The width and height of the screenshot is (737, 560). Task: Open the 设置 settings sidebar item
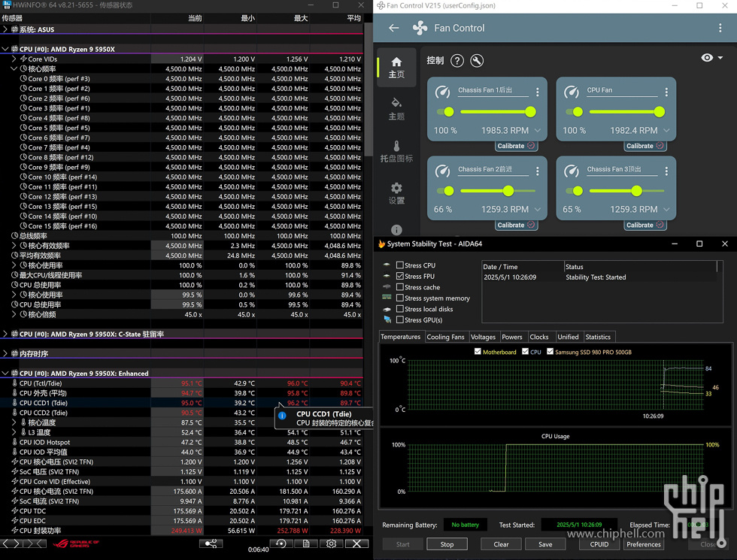[x=396, y=194]
